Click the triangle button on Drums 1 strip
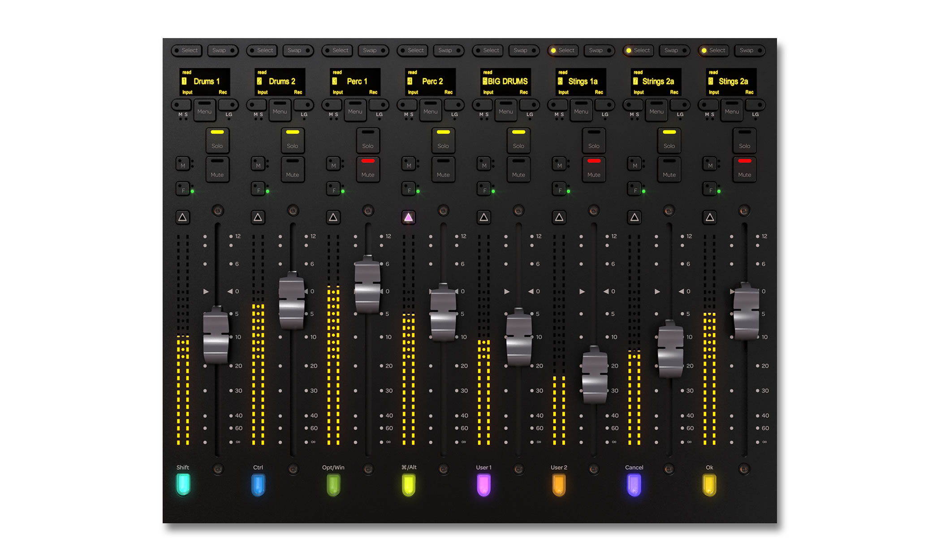Image resolution: width=941 pixels, height=560 pixels. 182,217
